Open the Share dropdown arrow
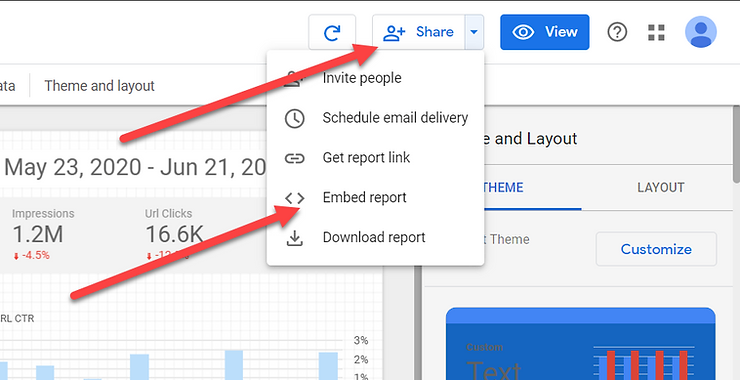740x380 pixels. click(x=474, y=32)
